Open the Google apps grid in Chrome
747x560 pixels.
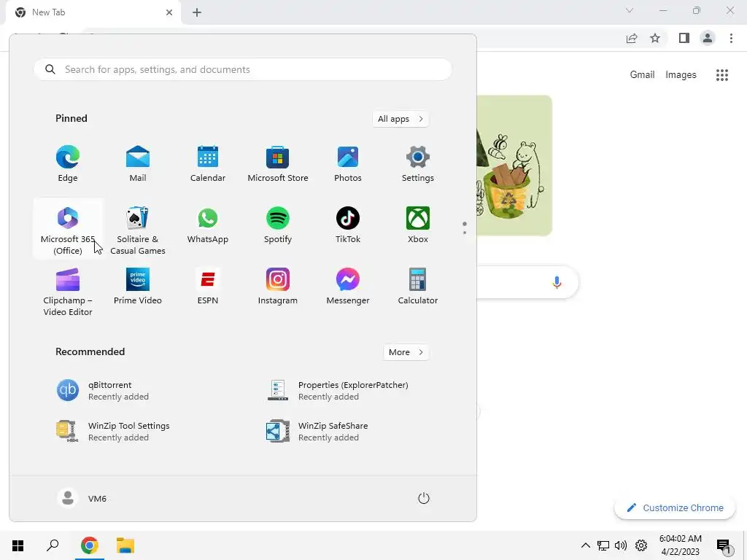tap(721, 75)
